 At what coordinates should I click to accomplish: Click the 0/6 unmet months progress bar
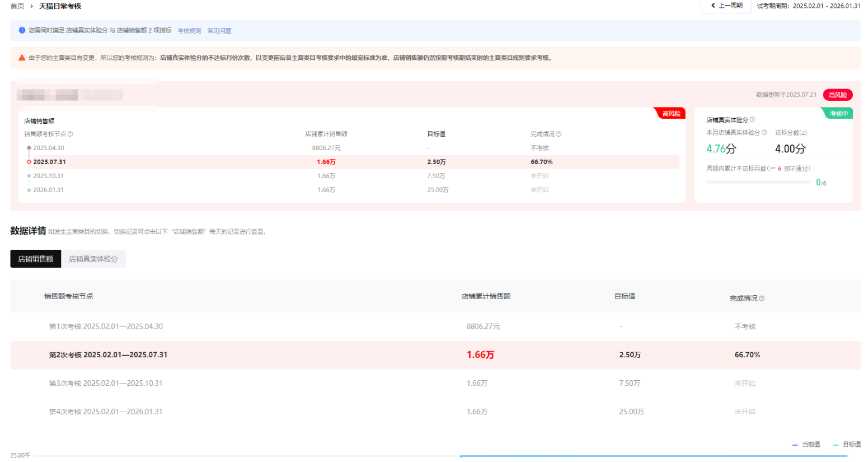tap(758, 182)
